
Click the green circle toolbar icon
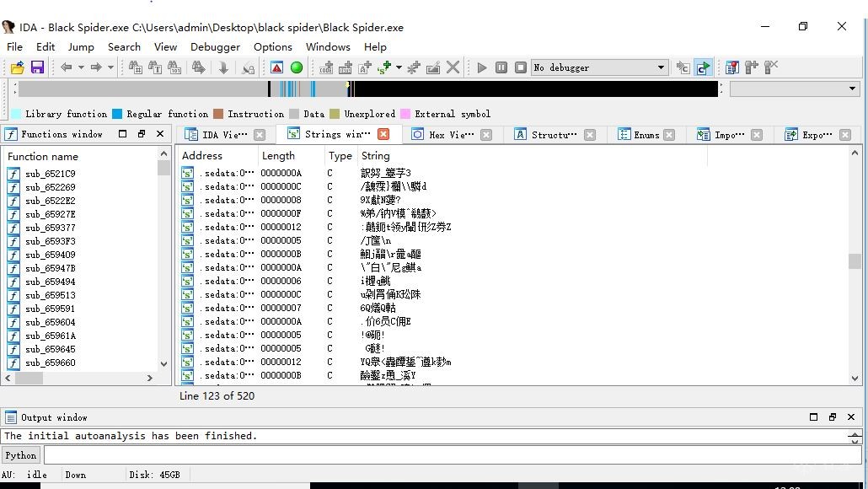point(297,67)
